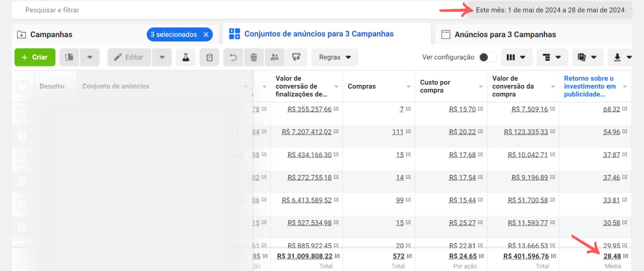This screenshot has height=271, width=644.
Task: Expand the Regras dropdown
Action: pos(334,57)
